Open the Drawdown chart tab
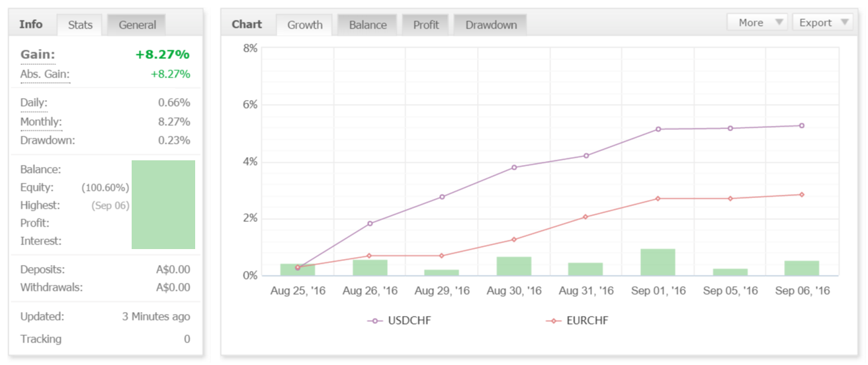 491,25
